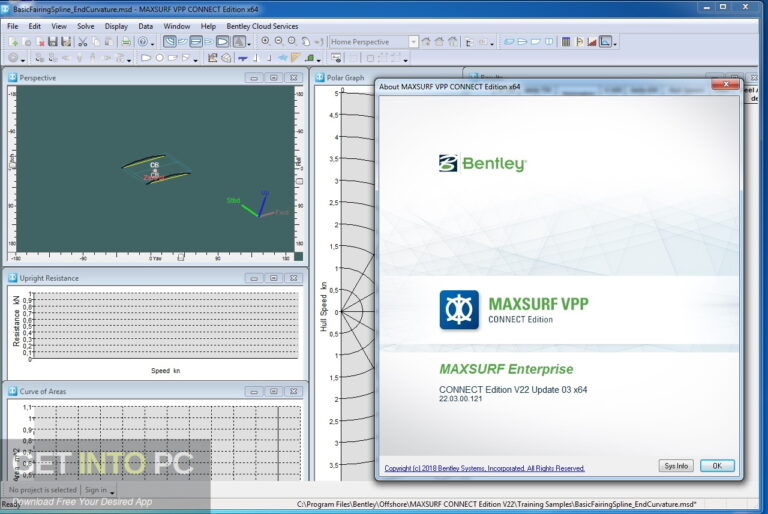Open the Window menu
The image size is (768, 514).
point(176,26)
